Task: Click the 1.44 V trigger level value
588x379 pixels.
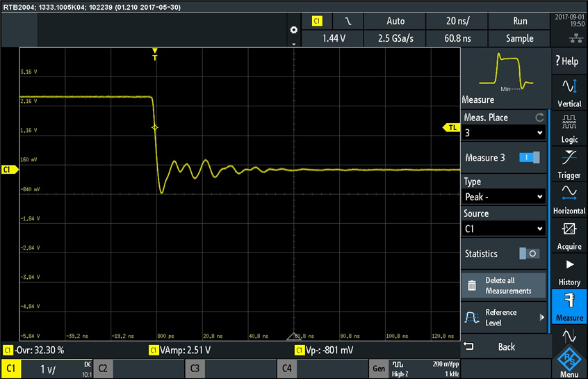Action: pos(334,38)
